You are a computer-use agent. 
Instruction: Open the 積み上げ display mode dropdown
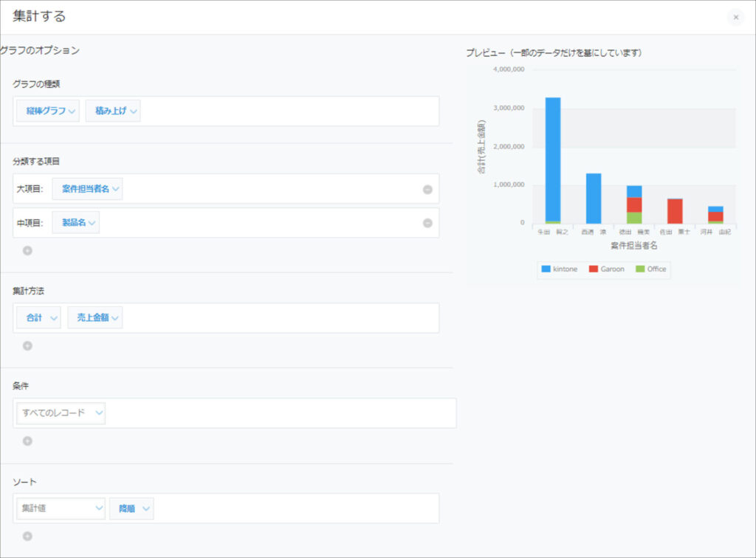tap(113, 111)
